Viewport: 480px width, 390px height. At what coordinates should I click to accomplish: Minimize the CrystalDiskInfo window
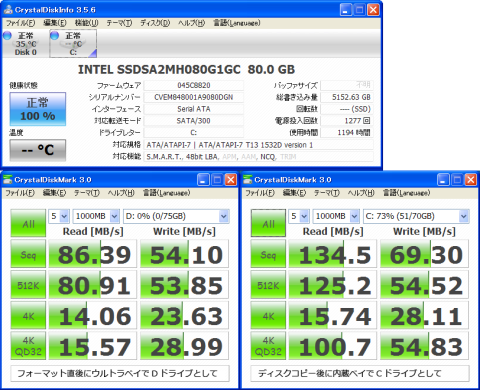(346, 10)
